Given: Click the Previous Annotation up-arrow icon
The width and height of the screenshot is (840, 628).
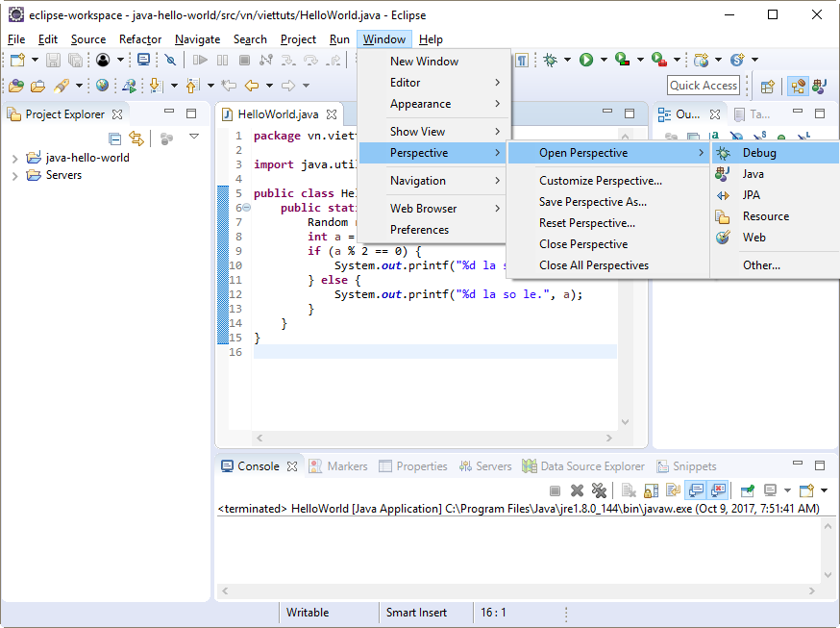Looking at the screenshot, I should click(x=193, y=86).
